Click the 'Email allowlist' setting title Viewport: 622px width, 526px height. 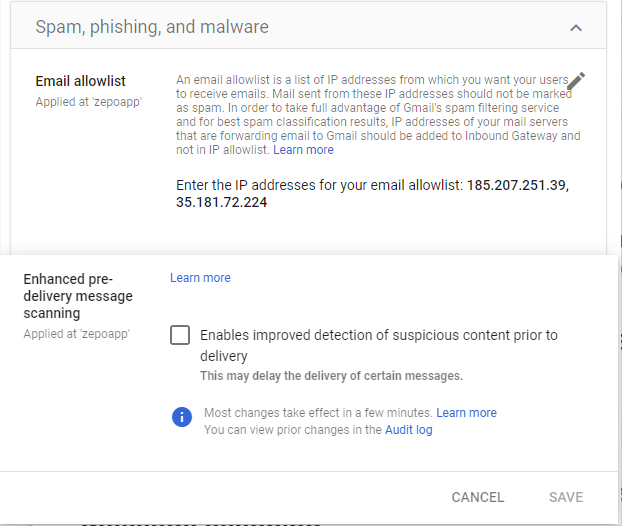click(81, 81)
